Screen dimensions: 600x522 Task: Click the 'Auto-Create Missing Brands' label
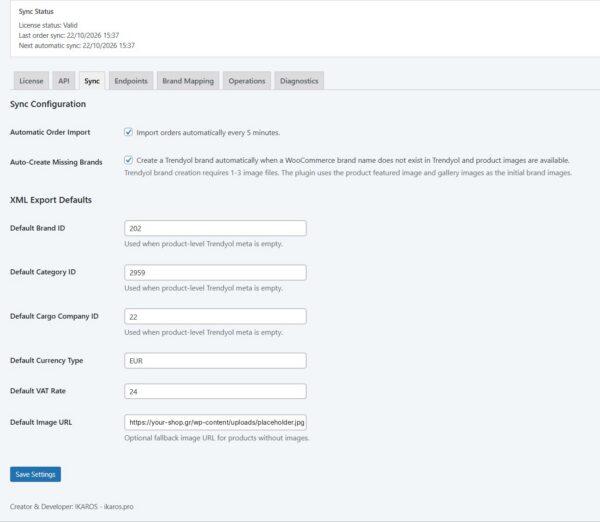point(56,162)
